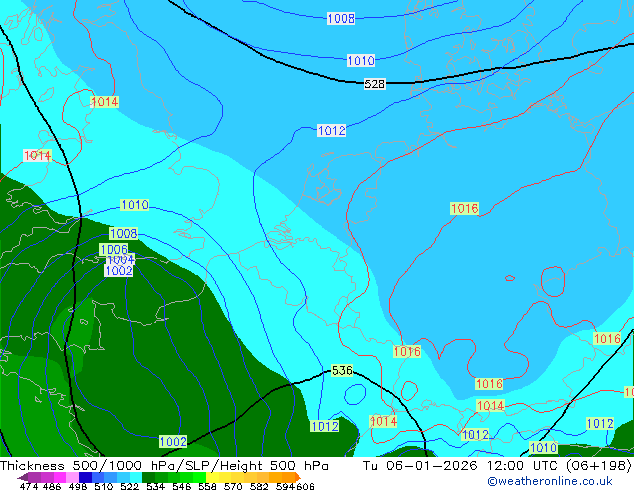Click the blue 1004 isobar label
This screenshot has height=490, width=634.
pyautogui.click(x=120, y=260)
